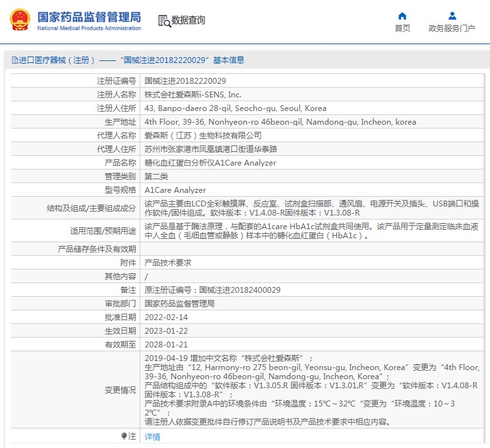Click the 产品技术要求 attachment entry
This screenshot has height=448, width=490.
click(x=168, y=263)
